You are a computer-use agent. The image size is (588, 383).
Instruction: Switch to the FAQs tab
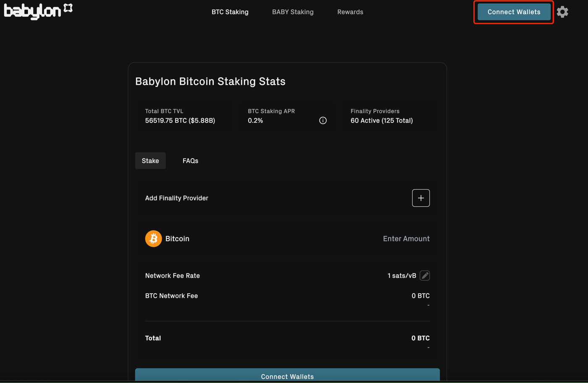click(190, 161)
